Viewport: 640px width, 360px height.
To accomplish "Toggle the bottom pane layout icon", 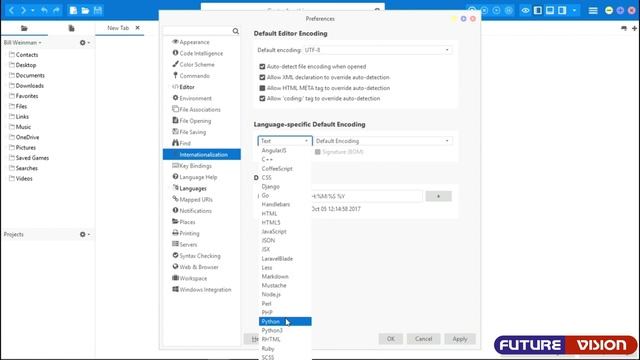I will [x=550, y=10].
